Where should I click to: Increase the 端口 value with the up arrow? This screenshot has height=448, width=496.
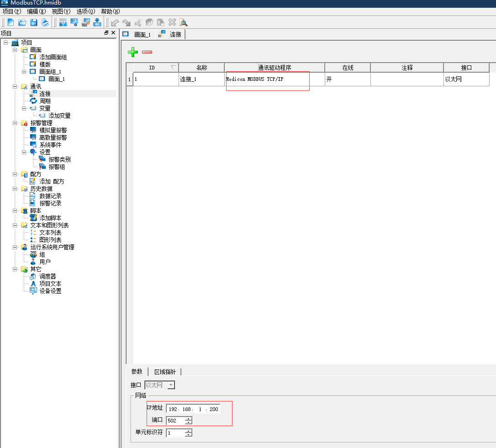point(189,419)
